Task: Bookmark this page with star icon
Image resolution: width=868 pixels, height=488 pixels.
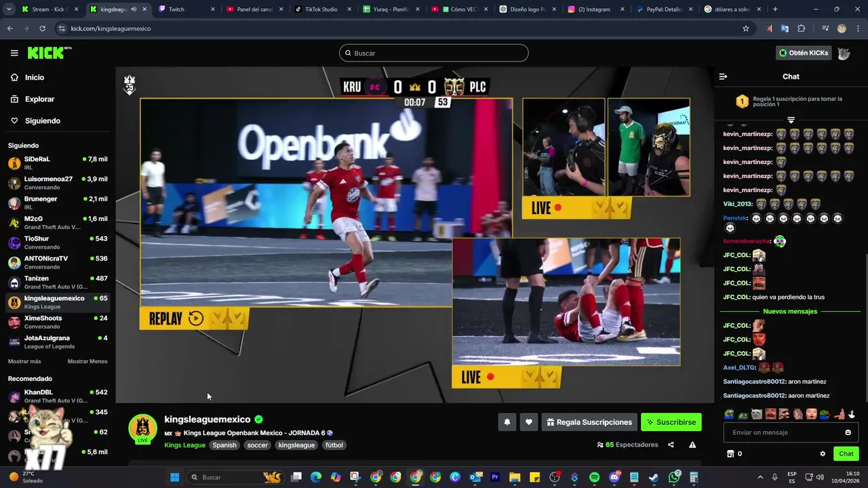Action: pos(746,28)
